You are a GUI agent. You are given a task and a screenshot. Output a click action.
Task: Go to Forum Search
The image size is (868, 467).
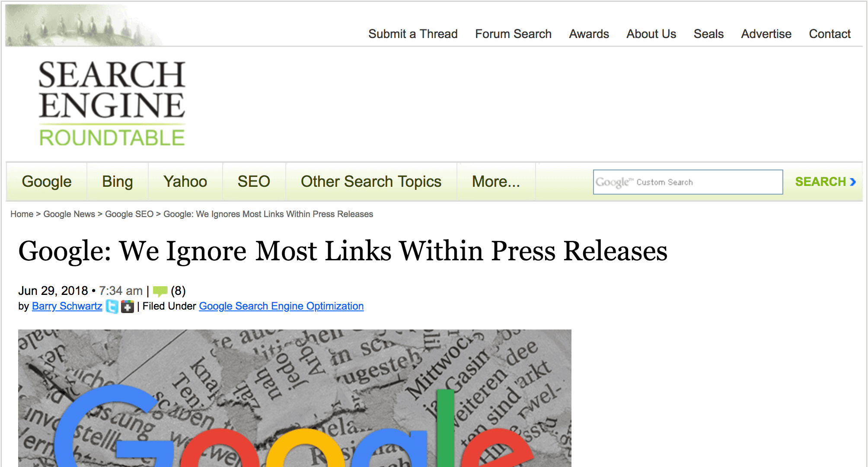coord(513,34)
